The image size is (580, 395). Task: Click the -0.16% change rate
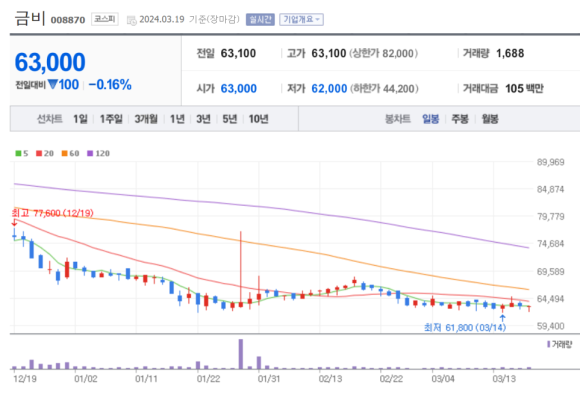110,85
